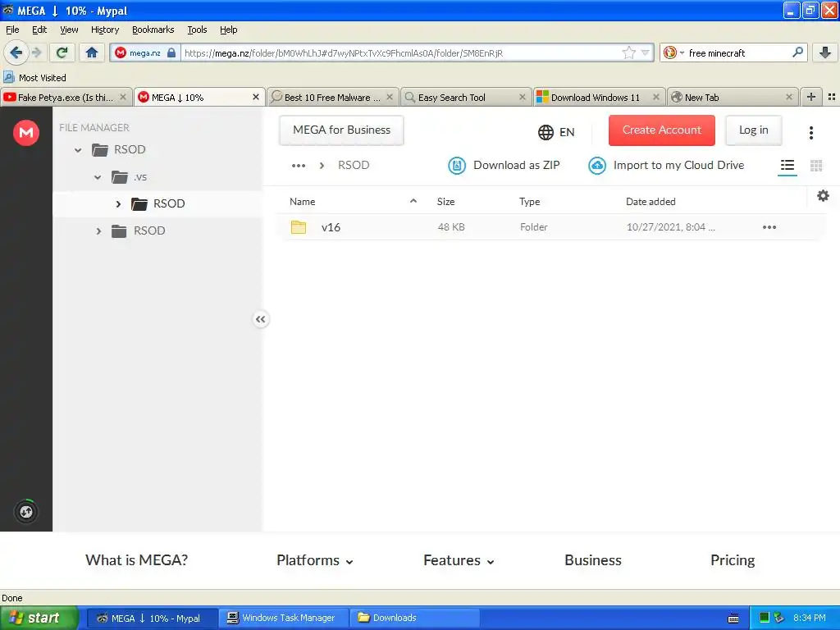Image resolution: width=840 pixels, height=630 pixels.
Task: Switch to list view icon
Action: click(x=787, y=166)
